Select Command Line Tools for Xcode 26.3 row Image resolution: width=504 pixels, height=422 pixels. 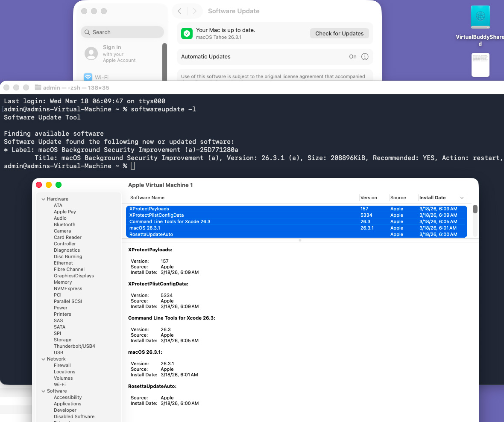296,221
